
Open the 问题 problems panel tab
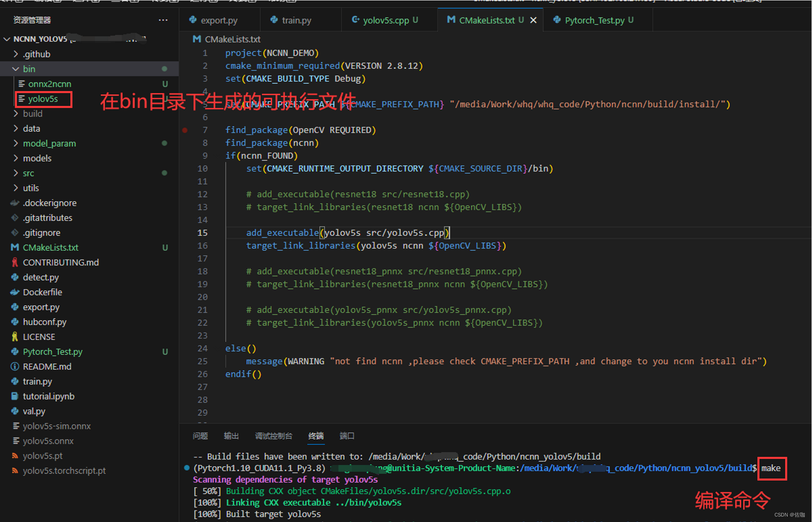click(x=200, y=436)
